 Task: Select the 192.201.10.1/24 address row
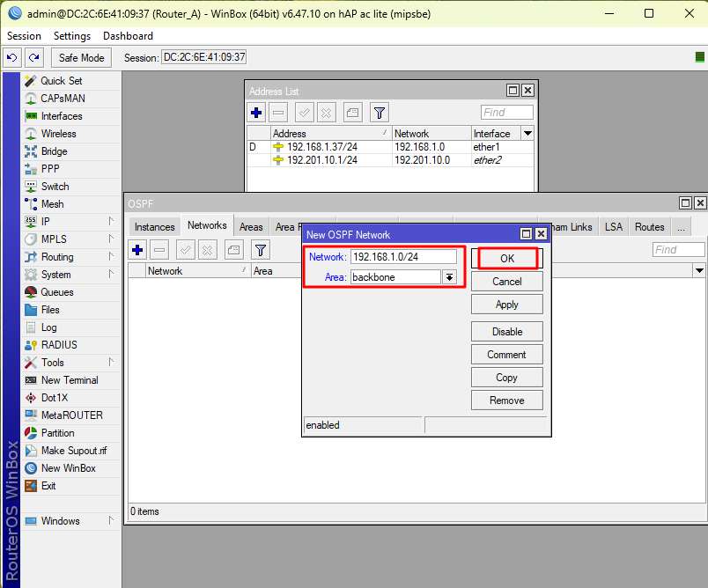[321, 160]
